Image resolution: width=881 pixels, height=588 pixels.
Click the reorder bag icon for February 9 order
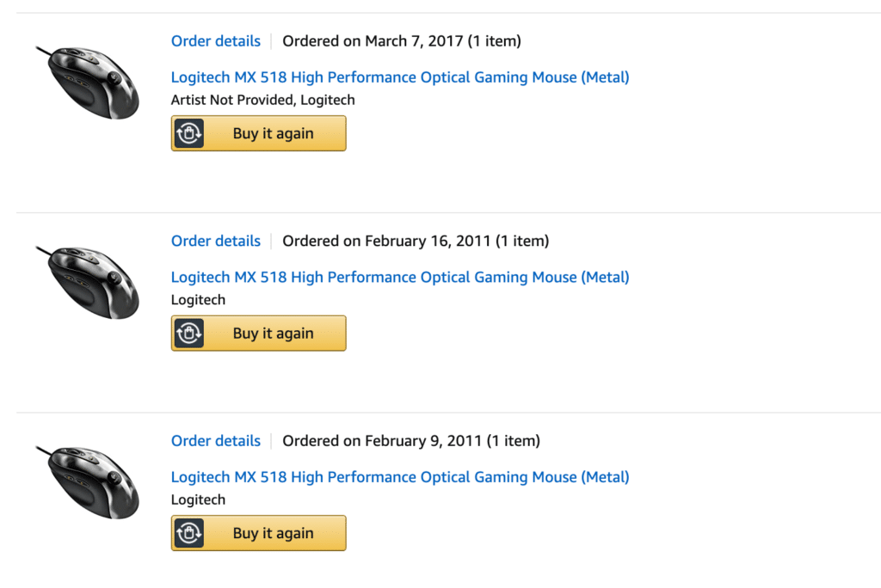188,534
